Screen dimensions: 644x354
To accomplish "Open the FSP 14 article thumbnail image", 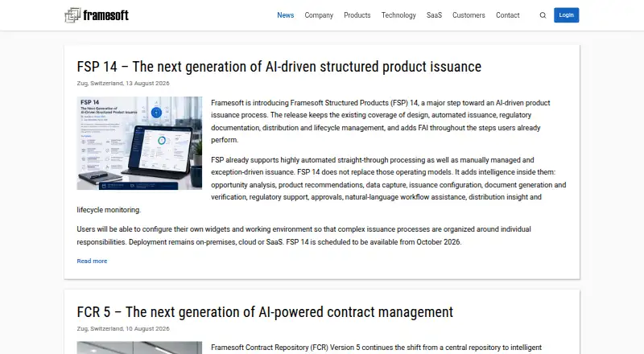I will point(139,143).
